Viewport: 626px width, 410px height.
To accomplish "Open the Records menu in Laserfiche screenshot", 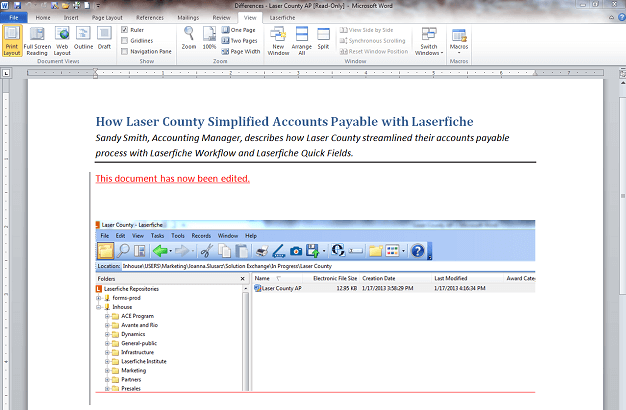I will (x=201, y=236).
